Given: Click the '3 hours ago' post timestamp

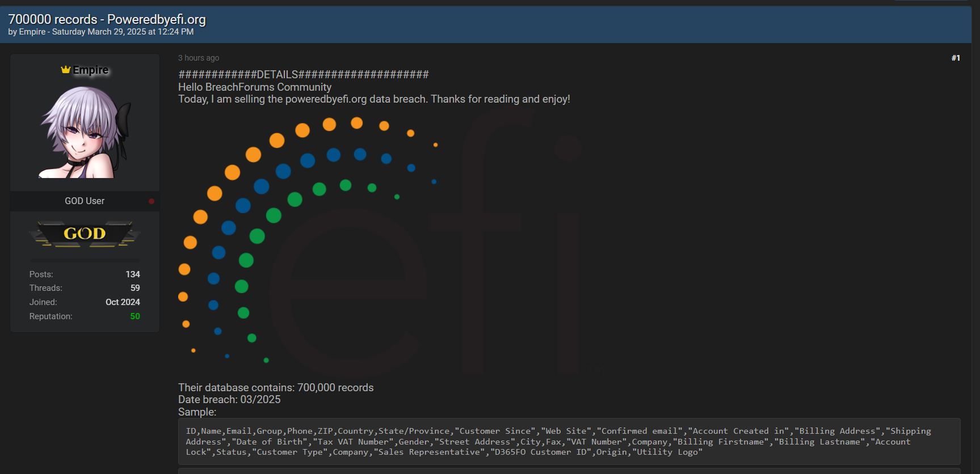Looking at the screenshot, I should point(199,58).
